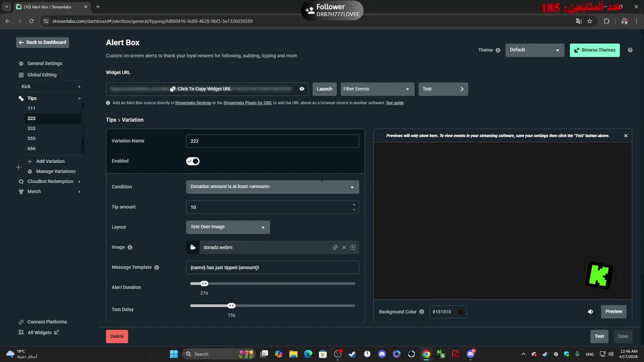Click Connect Platforms link icon
Viewport: 644px width, 362px height.
21,322
